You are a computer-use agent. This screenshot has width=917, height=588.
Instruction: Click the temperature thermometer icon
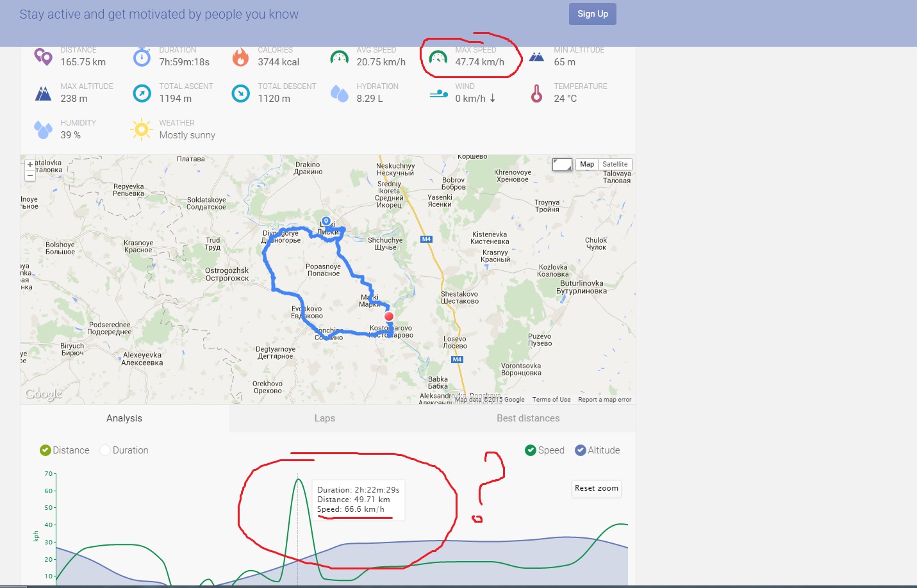tap(536, 94)
